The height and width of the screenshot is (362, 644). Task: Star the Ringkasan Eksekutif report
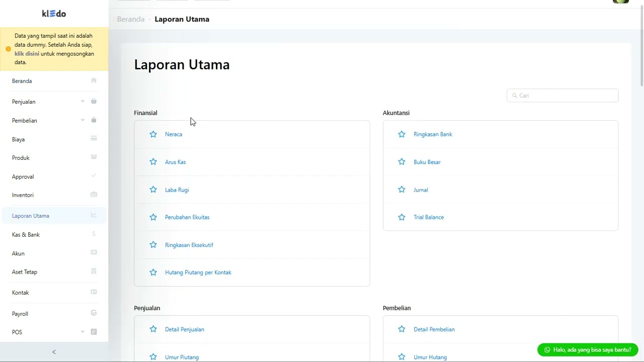pyautogui.click(x=153, y=245)
